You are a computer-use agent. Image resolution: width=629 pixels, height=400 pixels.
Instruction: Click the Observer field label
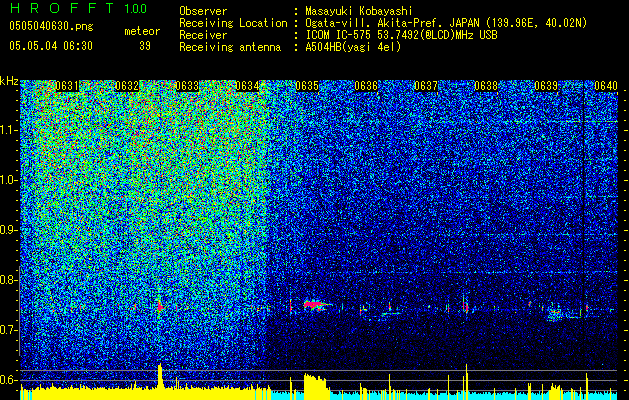[203, 11]
